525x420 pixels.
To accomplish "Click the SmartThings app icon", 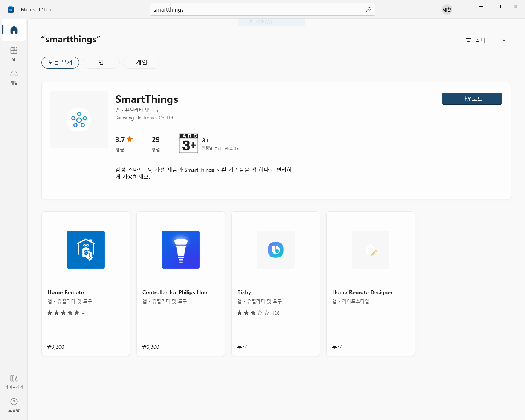I will (79, 120).
